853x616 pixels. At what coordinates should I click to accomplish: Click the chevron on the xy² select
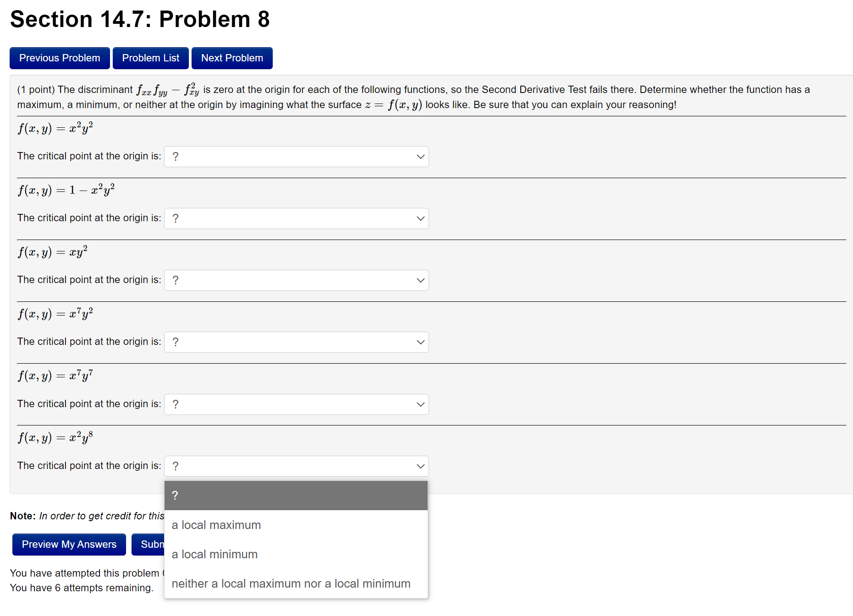coord(419,280)
